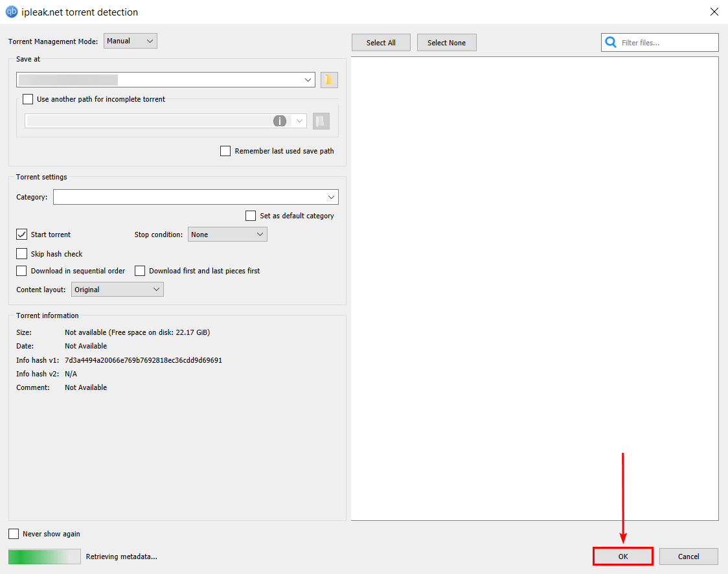728x574 pixels.
Task: Enable Skip hash check option
Action: click(x=22, y=254)
